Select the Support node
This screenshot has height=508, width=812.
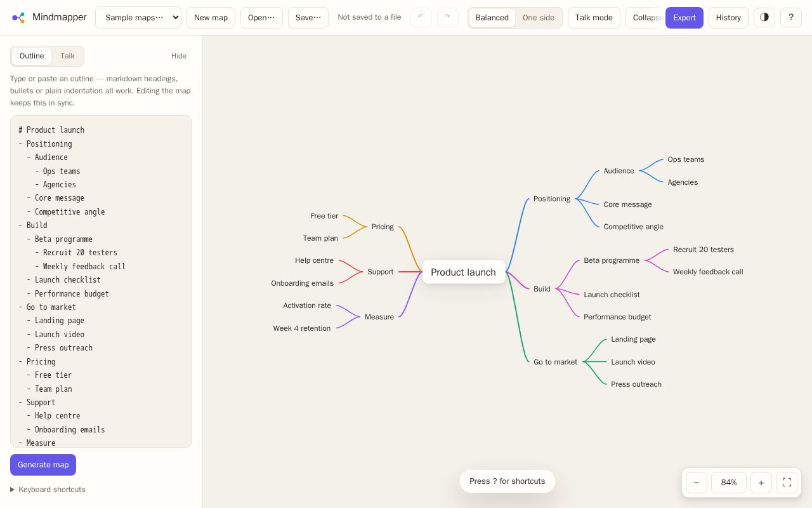(x=381, y=272)
